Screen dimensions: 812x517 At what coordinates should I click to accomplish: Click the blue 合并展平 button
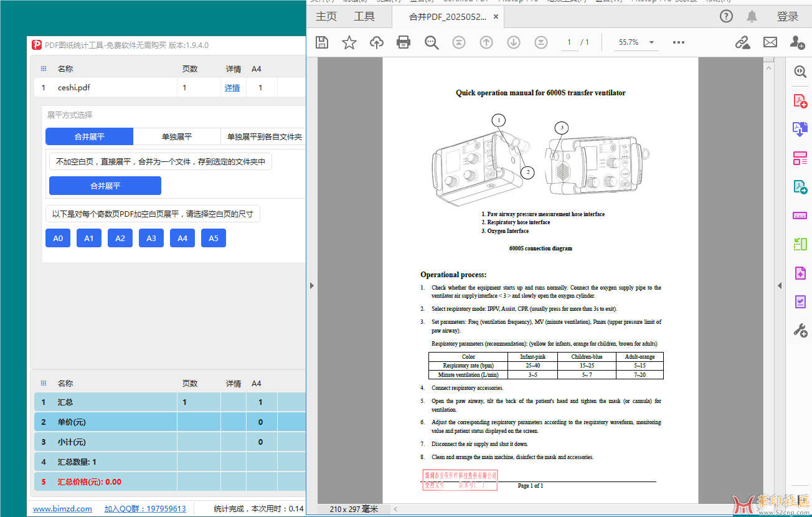[x=105, y=186]
